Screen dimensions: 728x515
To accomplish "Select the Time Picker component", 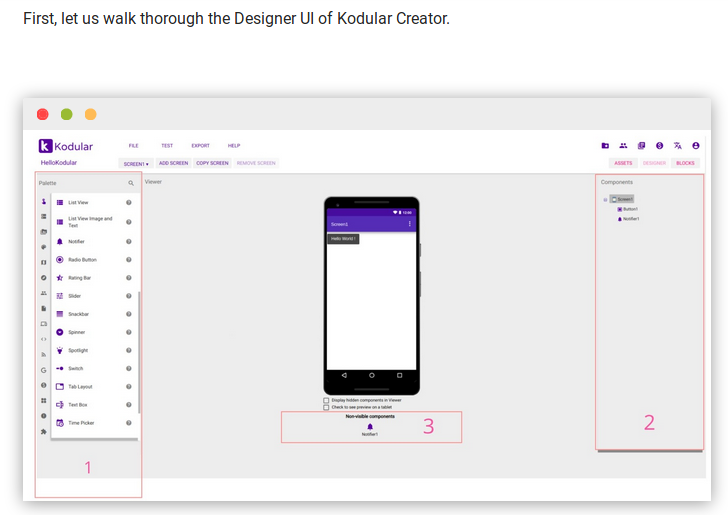I will tap(94, 423).
